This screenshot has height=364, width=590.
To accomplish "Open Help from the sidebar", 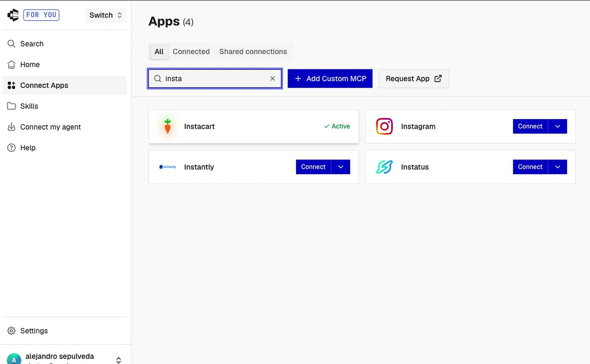I will point(65,148).
